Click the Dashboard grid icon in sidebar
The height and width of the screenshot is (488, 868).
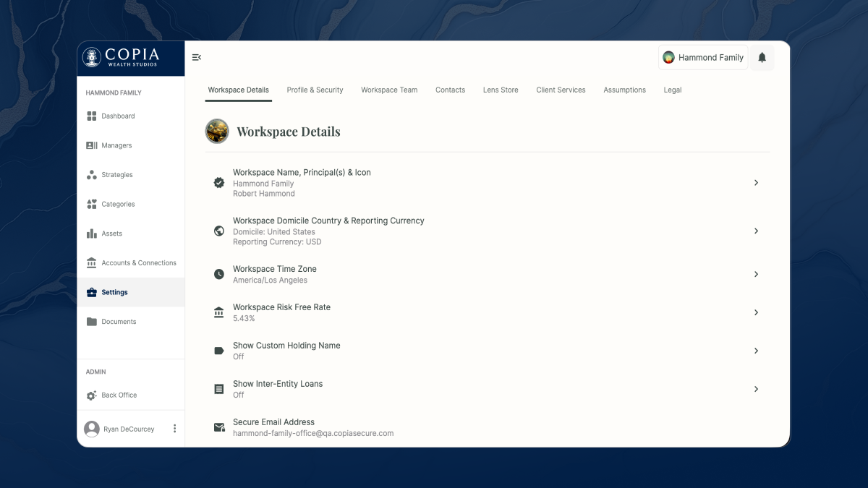[92, 116]
